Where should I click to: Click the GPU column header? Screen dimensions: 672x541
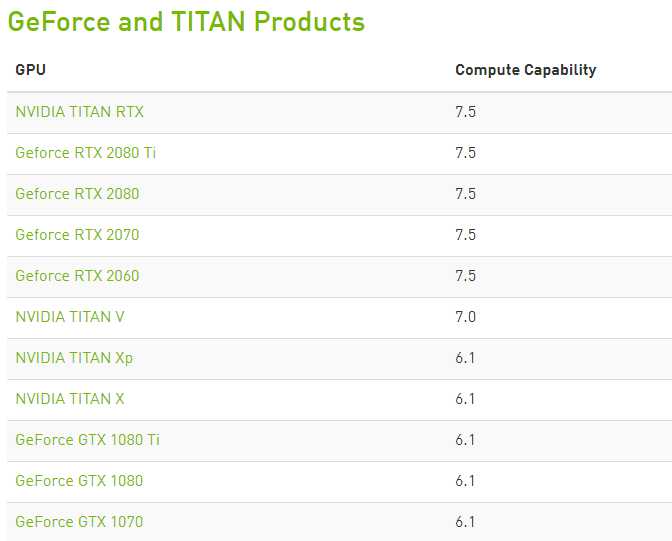coord(30,69)
